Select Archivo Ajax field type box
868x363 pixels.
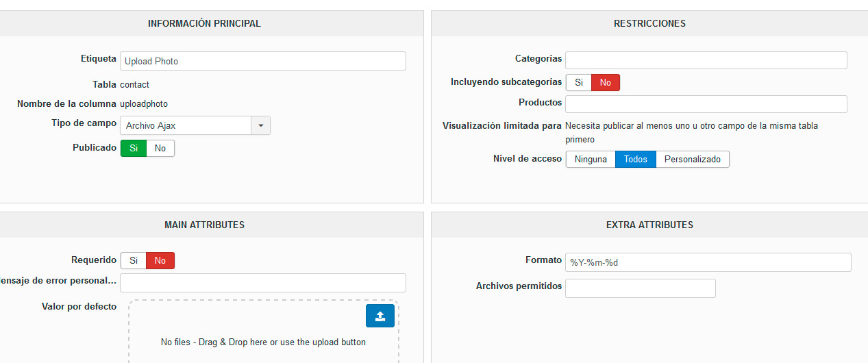tap(186, 125)
